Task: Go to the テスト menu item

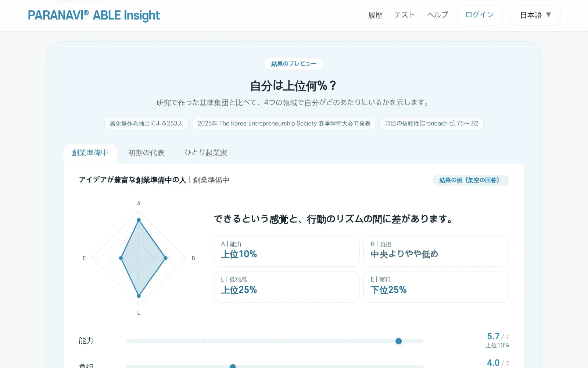Action: pos(405,15)
